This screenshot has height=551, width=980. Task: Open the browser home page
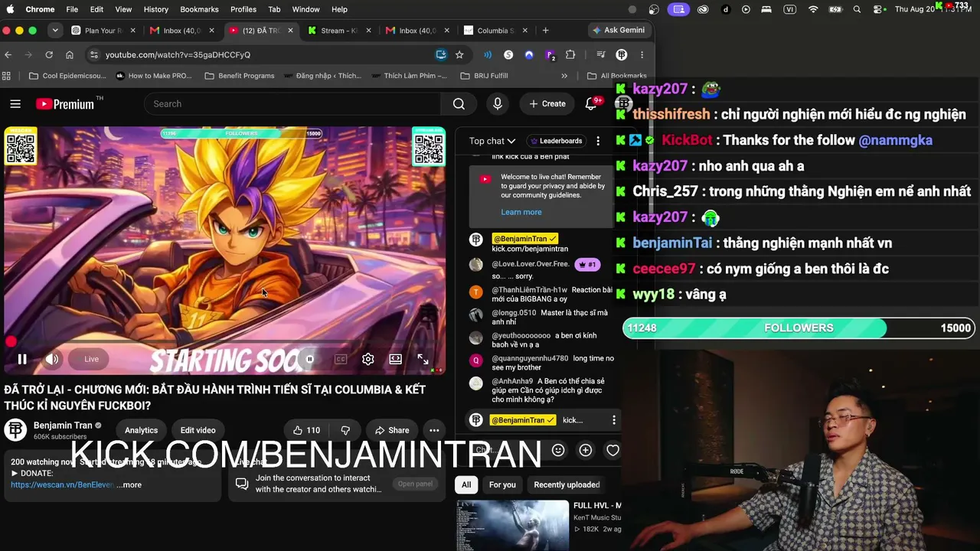(70, 54)
